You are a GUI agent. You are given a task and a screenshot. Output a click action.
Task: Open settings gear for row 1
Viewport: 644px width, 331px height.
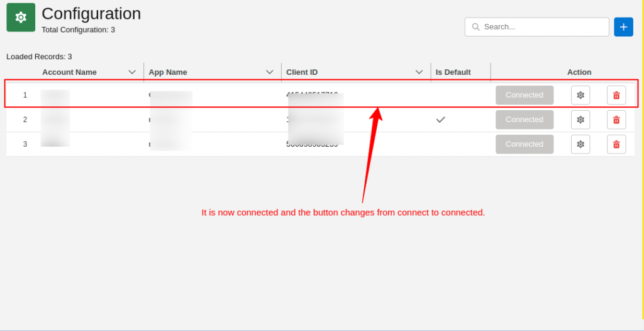tap(580, 95)
